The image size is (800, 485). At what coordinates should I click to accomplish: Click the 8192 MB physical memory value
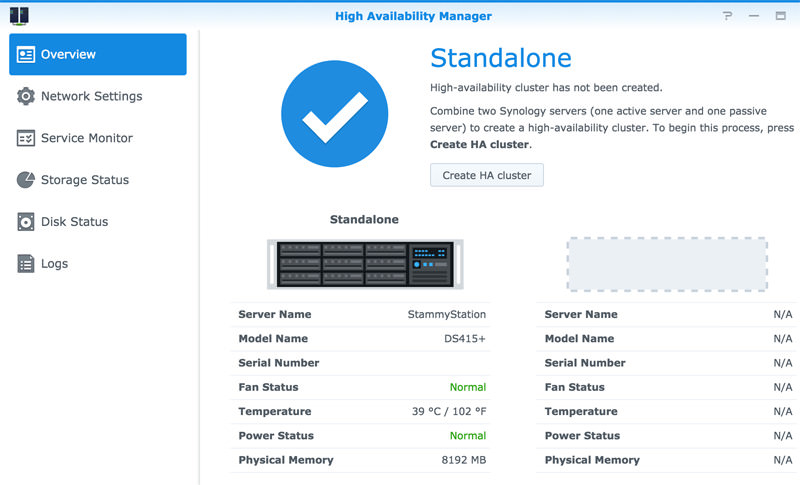pyautogui.click(x=464, y=460)
